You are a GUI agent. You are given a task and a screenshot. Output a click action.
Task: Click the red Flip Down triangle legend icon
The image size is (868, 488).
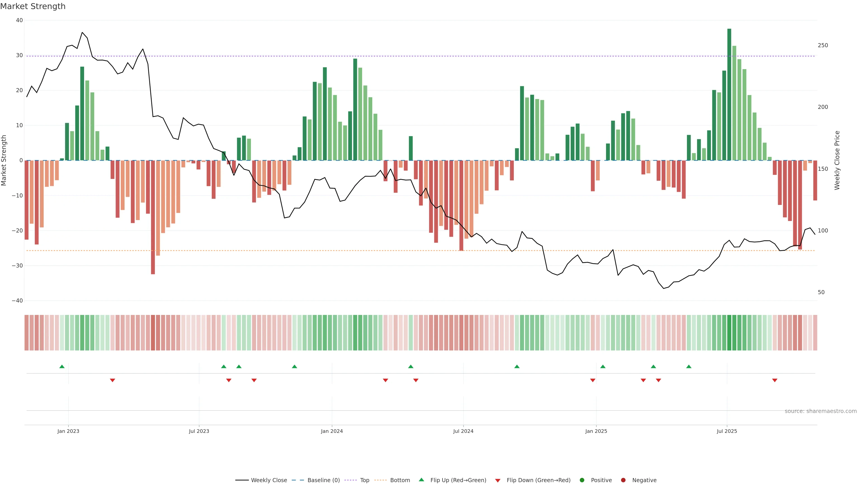point(498,480)
